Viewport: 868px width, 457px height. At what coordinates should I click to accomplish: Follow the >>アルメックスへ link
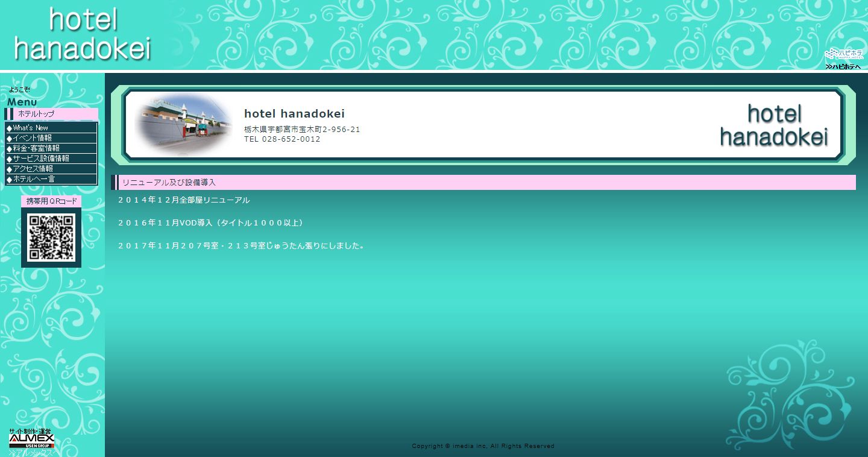tap(33, 452)
